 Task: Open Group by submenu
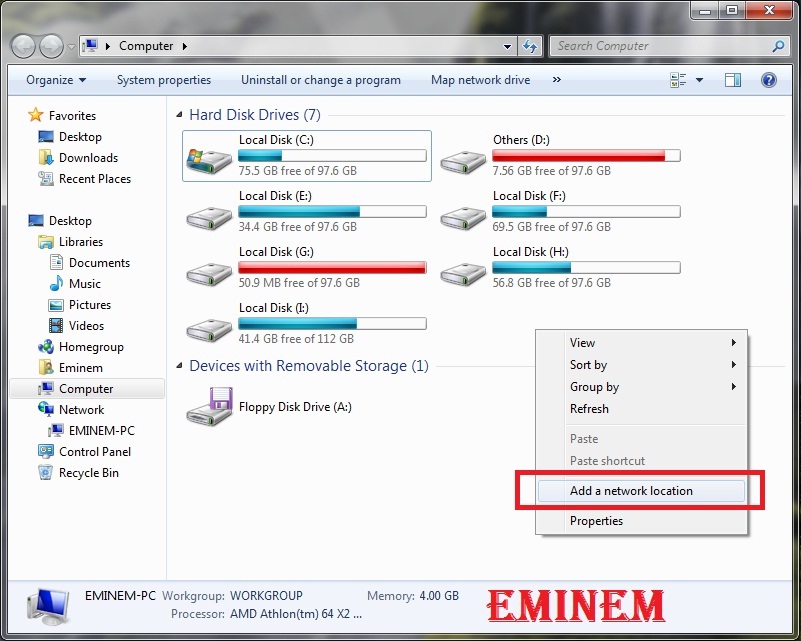[x=642, y=387]
